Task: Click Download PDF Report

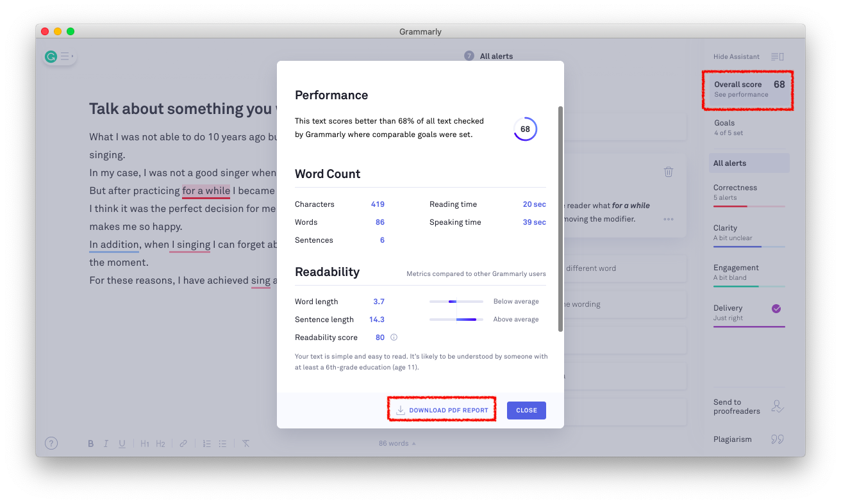Action: [x=442, y=411]
